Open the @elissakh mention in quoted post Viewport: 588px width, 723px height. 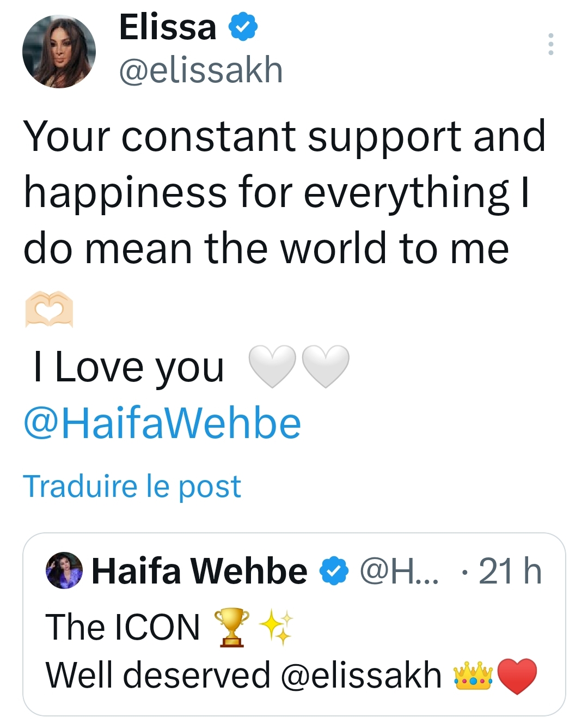click(361, 676)
